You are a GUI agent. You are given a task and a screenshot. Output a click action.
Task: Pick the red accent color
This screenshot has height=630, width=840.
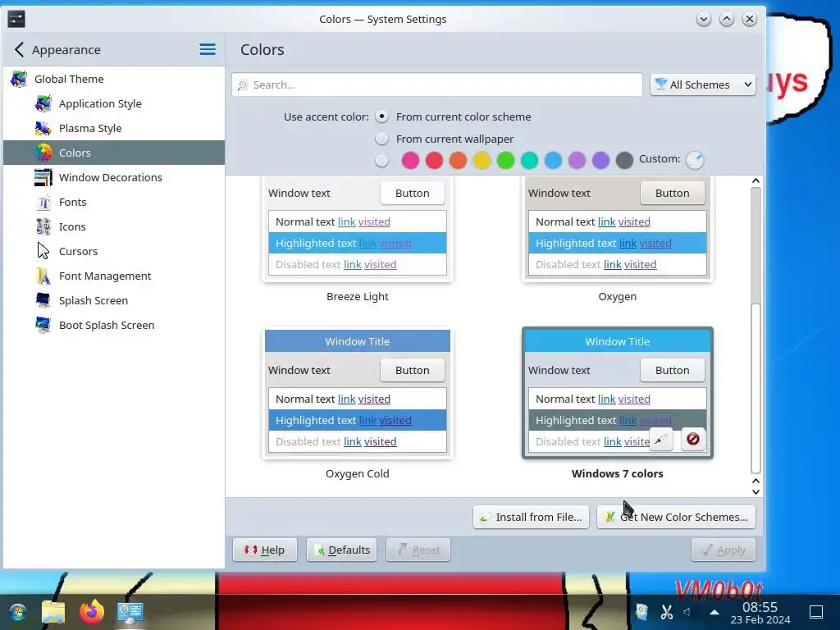[x=434, y=160]
